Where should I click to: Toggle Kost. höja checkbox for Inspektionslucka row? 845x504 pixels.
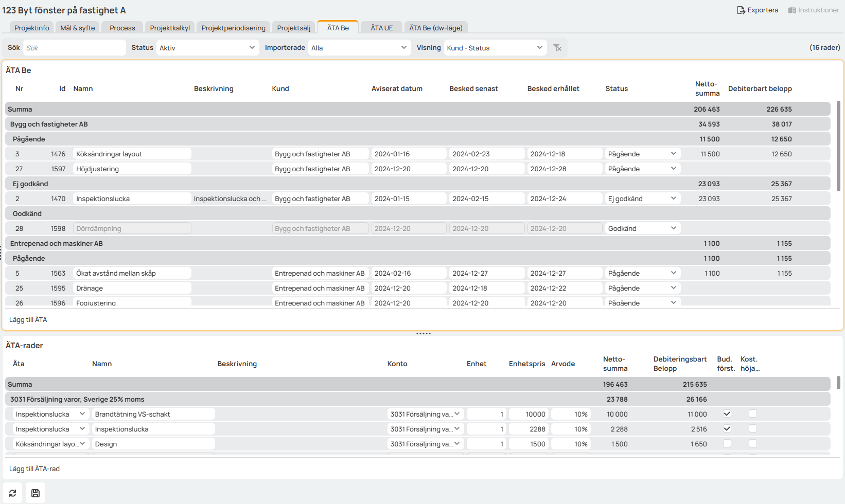click(753, 428)
